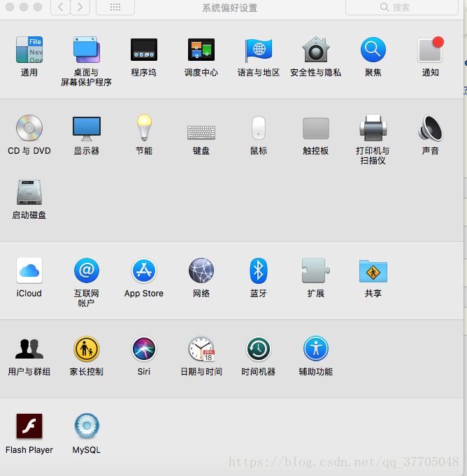This screenshot has height=476, width=467.
Task: Open Siri preferences
Action: tap(144, 349)
